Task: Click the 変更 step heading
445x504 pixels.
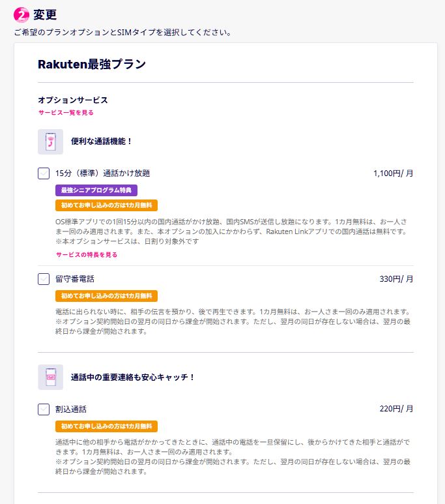Action: coord(45,15)
